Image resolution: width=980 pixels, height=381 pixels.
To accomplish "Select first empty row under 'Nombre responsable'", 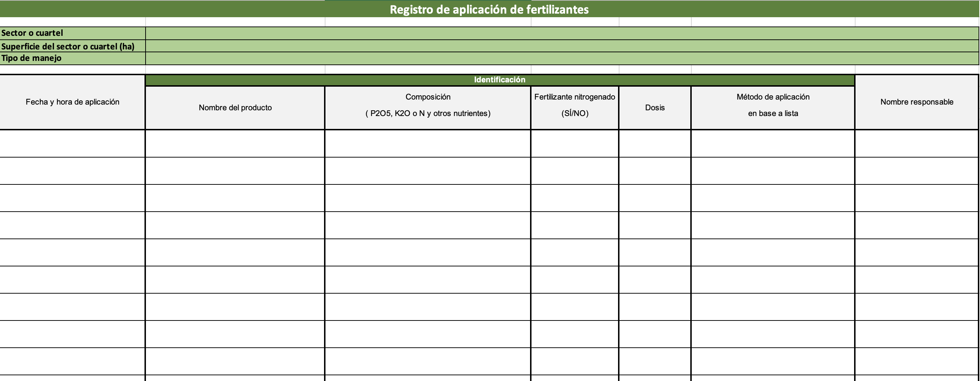I will point(917,144).
